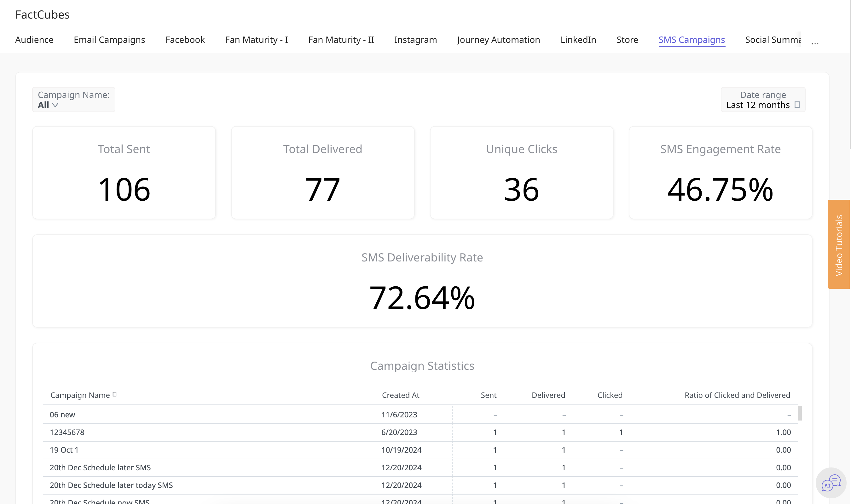Viewport: 851px width, 504px height.
Task: Open the Store tab
Action: 627,40
